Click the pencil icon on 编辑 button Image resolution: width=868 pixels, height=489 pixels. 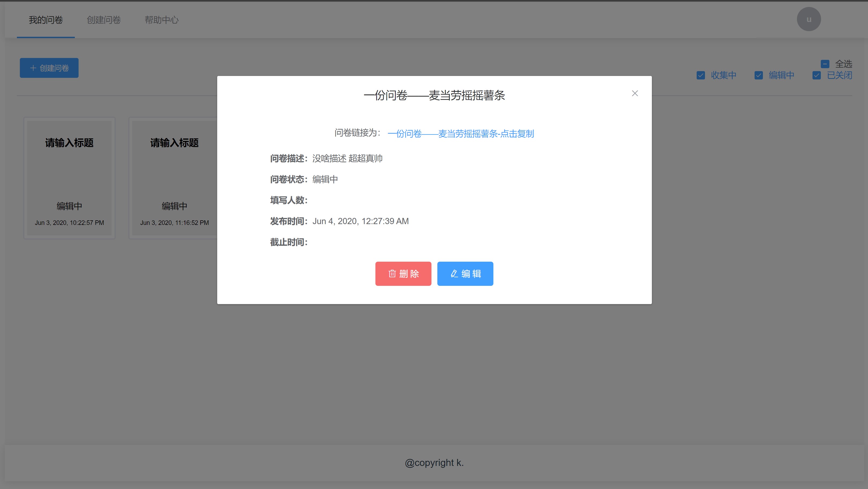[454, 273]
